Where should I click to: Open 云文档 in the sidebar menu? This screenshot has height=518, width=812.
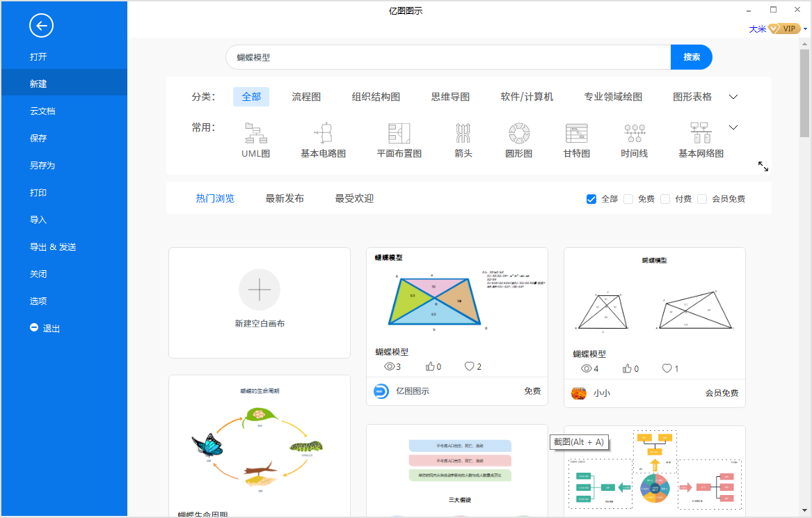pos(42,111)
